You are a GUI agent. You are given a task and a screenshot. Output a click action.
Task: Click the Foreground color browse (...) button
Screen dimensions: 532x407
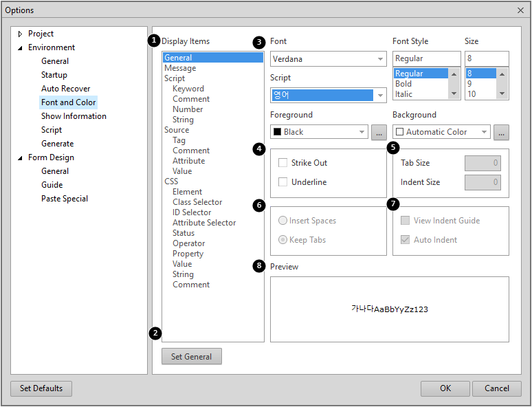coord(379,132)
